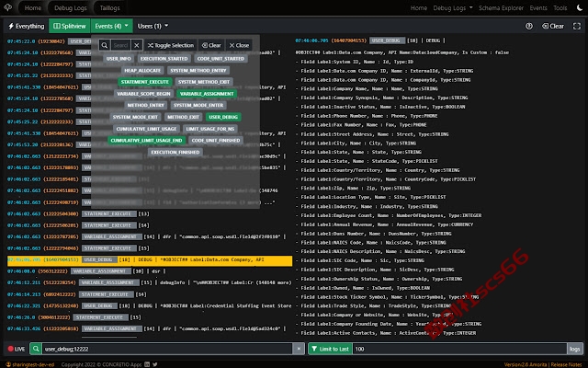
Task: Toggle the CODE_UNIT_FINISHED event tag
Action: pyautogui.click(x=216, y=141)
